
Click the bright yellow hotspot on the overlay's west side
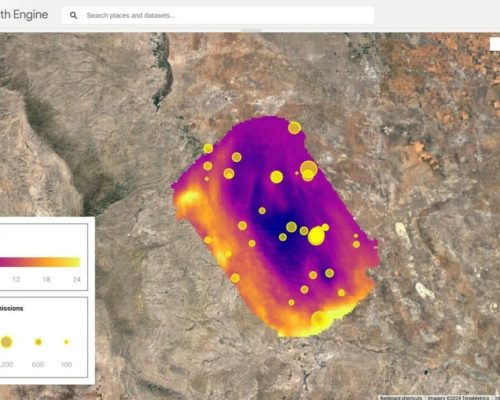tap(190, 197)
